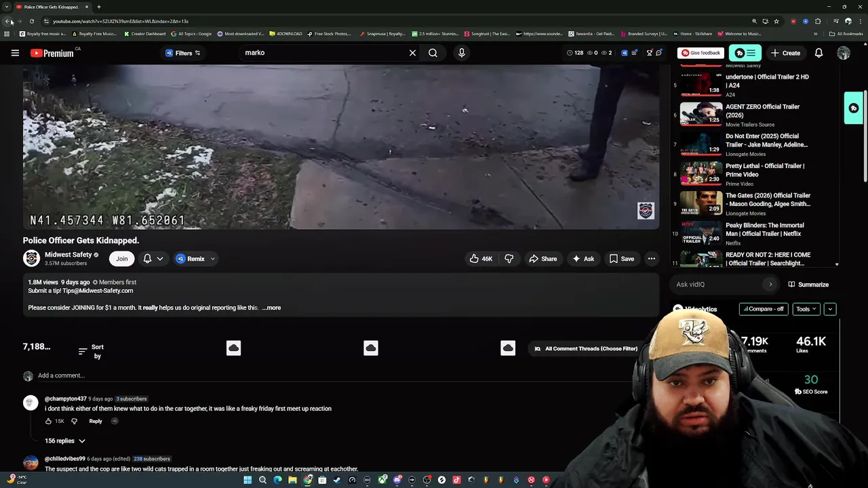The width and height of the screenshot is (868, 488).
Task: Click Give feedback button
Action: [x=701, y=53]
